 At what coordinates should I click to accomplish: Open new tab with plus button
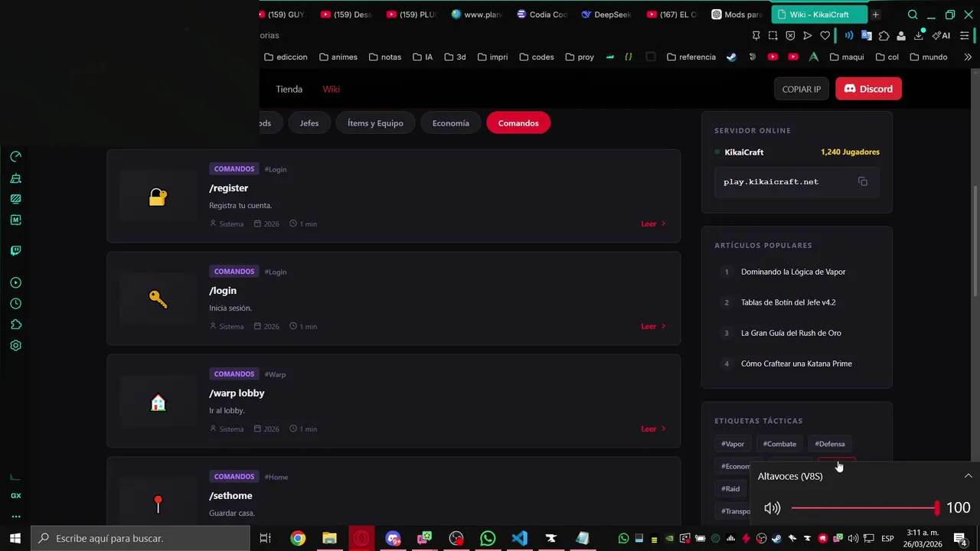pyautogui.click(x=875, y=15)
